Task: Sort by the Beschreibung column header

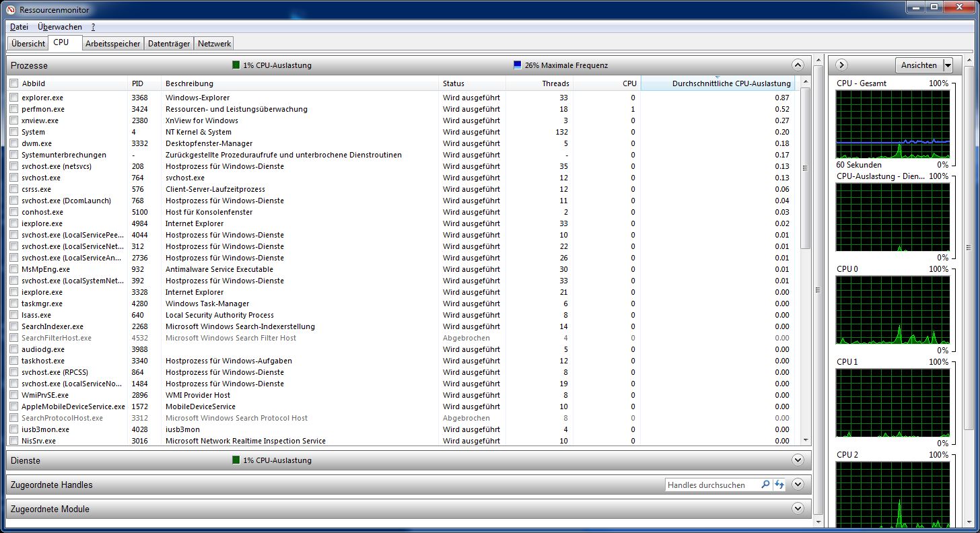Action: click(x=300, y=83)
